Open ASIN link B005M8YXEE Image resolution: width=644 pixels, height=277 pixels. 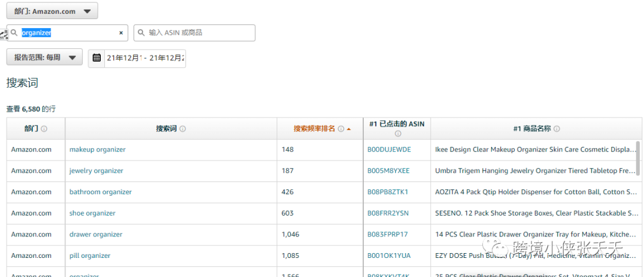[x=389, y=171]
